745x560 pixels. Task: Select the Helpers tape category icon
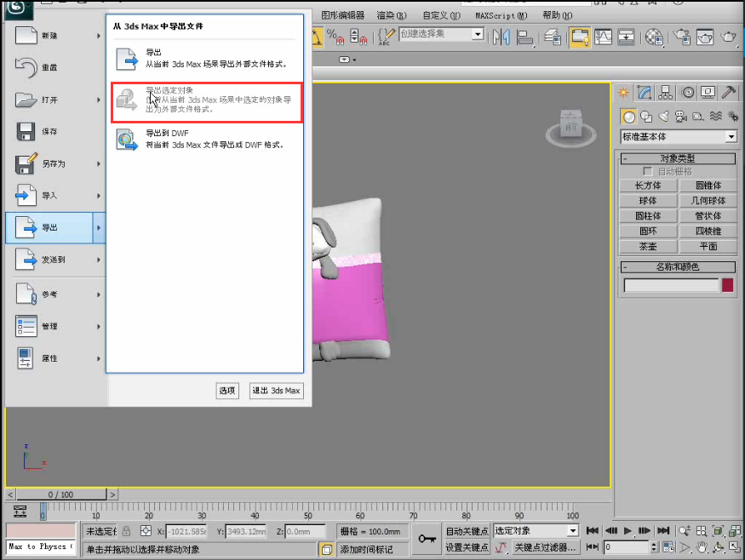(698, 117)
